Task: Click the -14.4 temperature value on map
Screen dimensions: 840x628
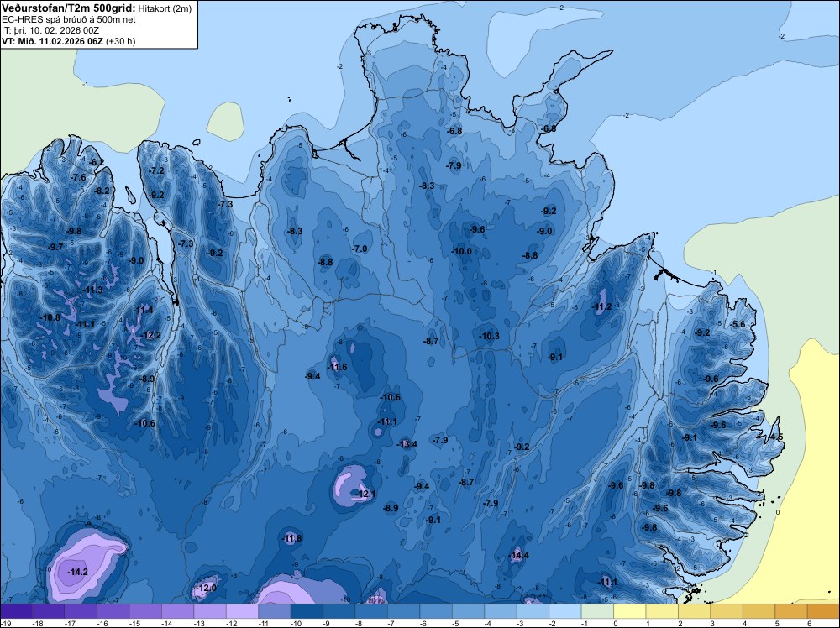Action: click(518, 555)
